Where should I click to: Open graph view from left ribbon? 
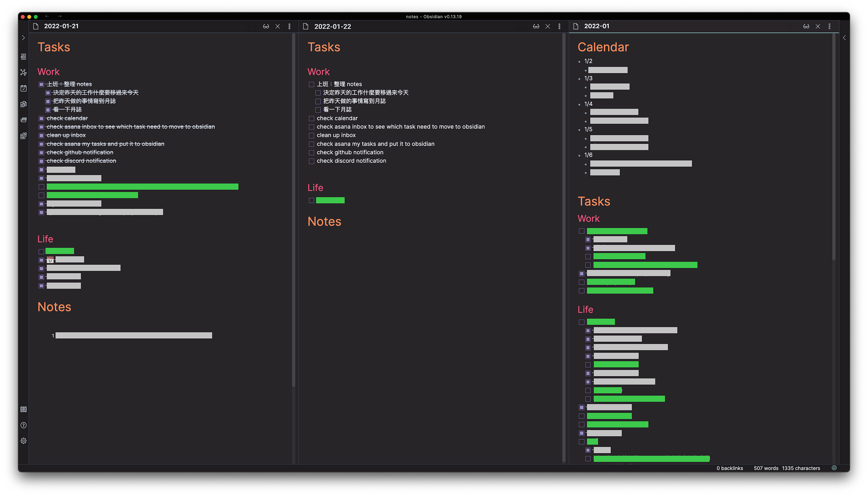point(23,72)
